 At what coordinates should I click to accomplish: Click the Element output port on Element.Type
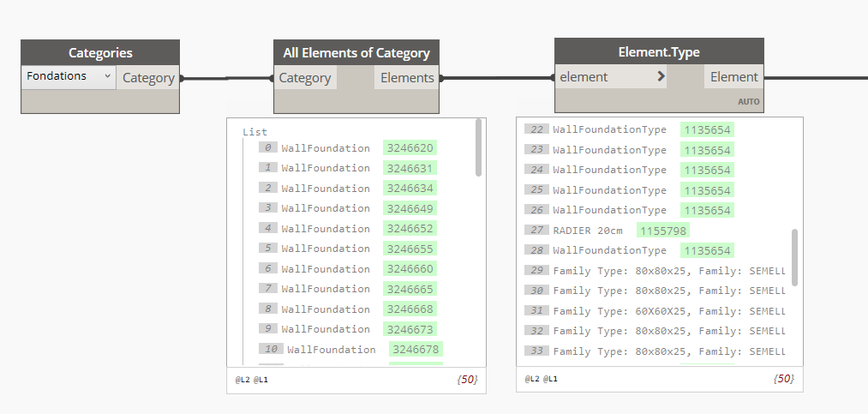click(733, 77)
